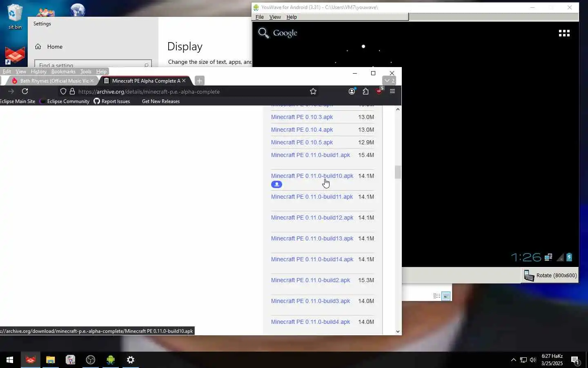Open the browser account profile icon
The width and height of the screenshot is (588, 368).
(352, 91)
